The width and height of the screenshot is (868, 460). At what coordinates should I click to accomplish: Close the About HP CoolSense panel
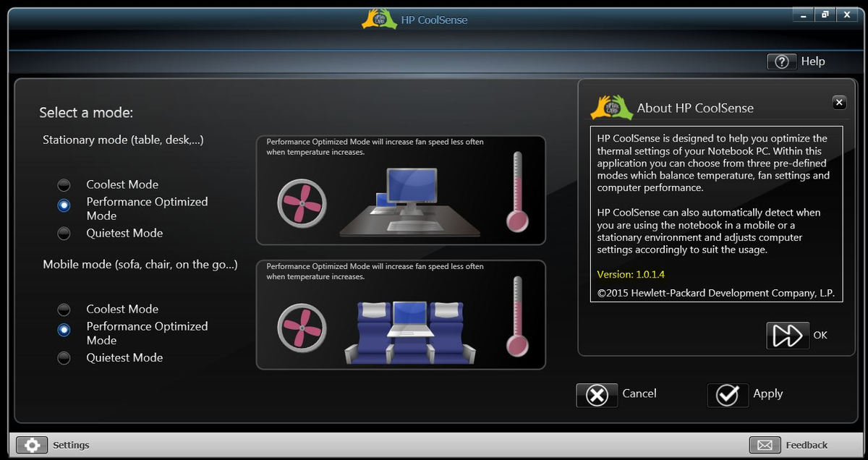(x=839, y=103)
